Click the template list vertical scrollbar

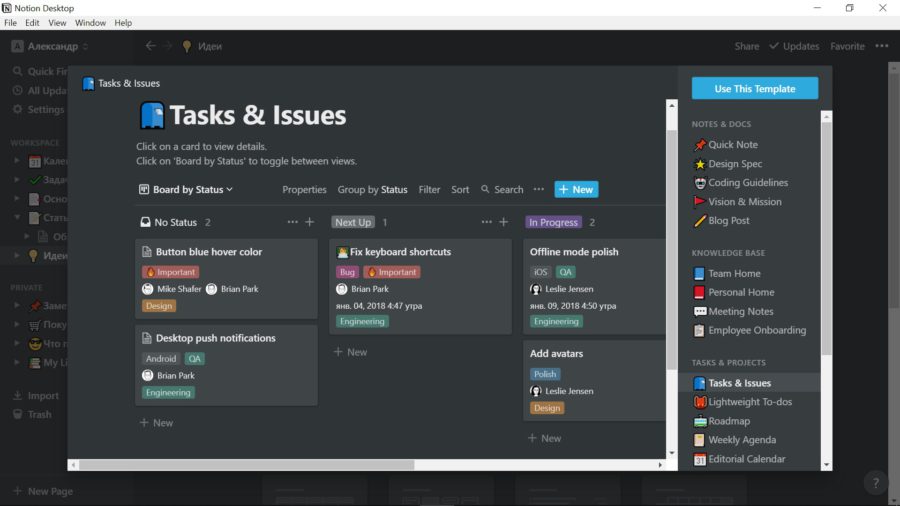coord(826,238)
